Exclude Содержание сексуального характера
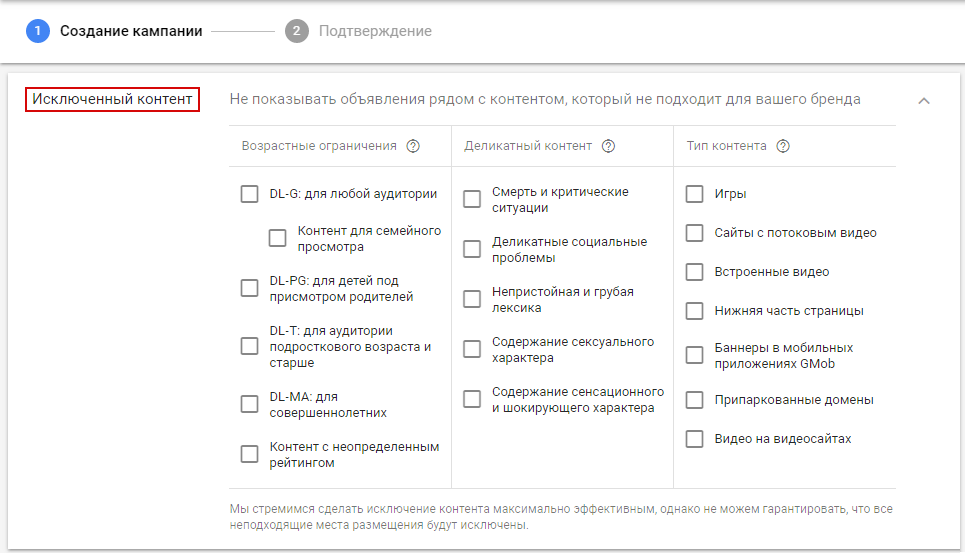This screenshot has width=965, height=553. pos(472,349)
